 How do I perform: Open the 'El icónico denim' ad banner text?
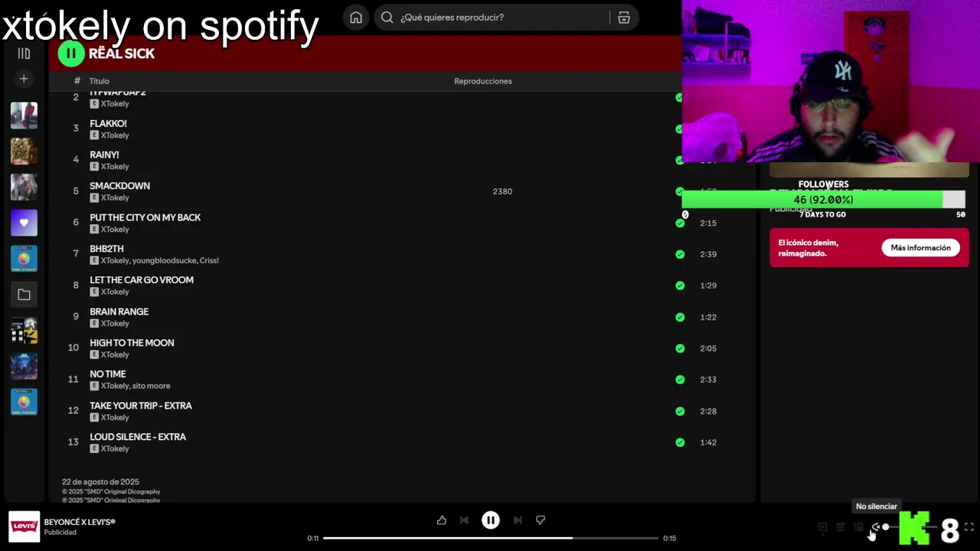pyautogui.click(x=808, y=248)
